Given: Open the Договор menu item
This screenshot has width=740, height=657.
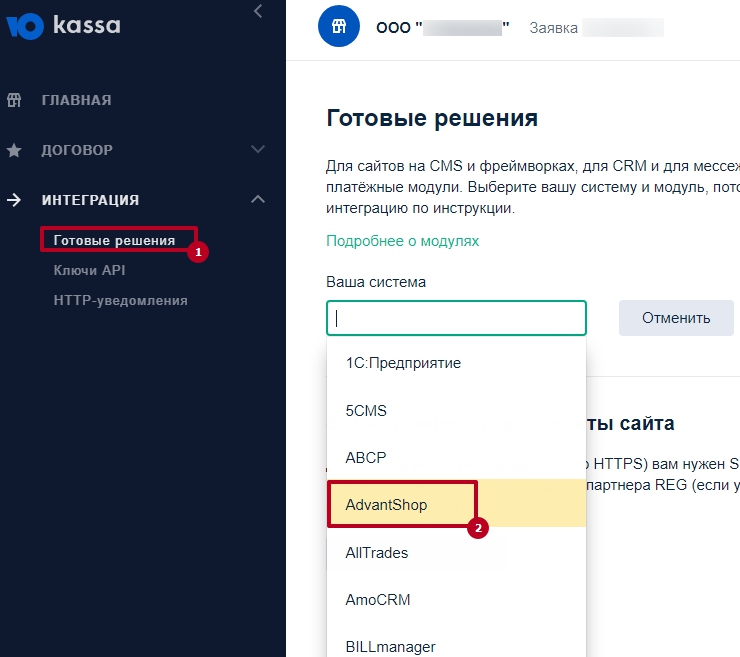Looking at the screenshot, I should (77, 150).
